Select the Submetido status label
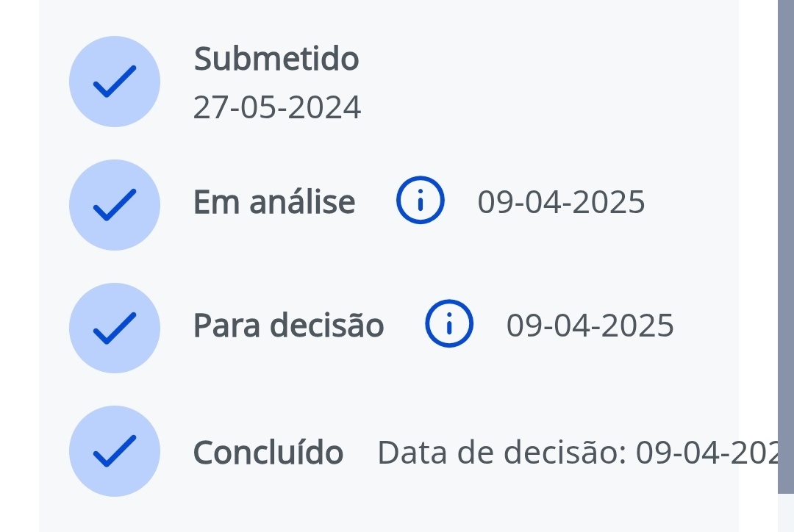 coord(276,60)
